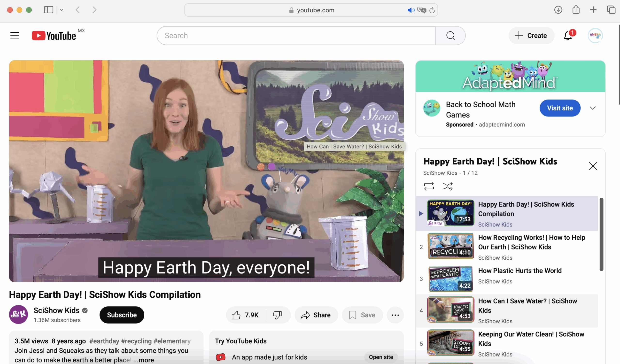620x364 pixels.
Task: Click the SciShow Kids playlist owner link
Action: click(x=440, y=173)
